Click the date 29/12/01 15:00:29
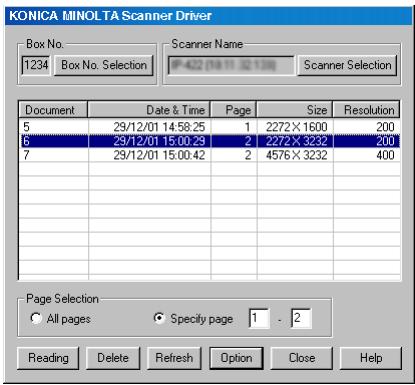The height and width of the screenshot is (385, 415). [159, 141]
